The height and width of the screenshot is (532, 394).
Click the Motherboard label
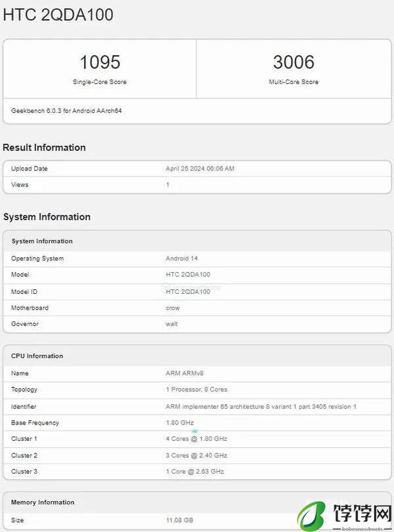[x=30, y=308]
